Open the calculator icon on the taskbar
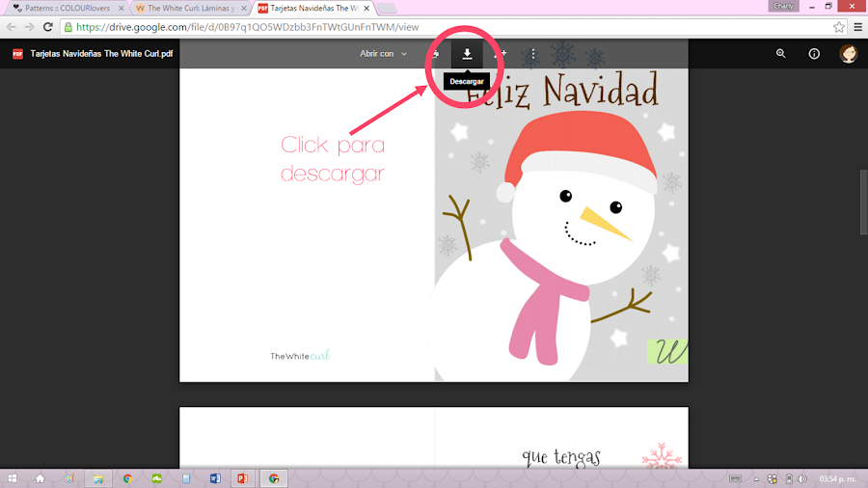868x488 pixels. (186, 478)
